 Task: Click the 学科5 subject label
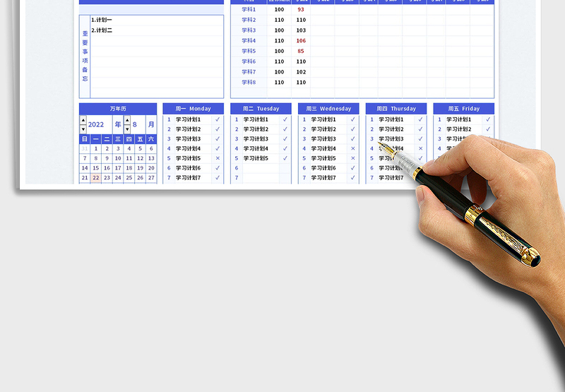click(249, 51)
